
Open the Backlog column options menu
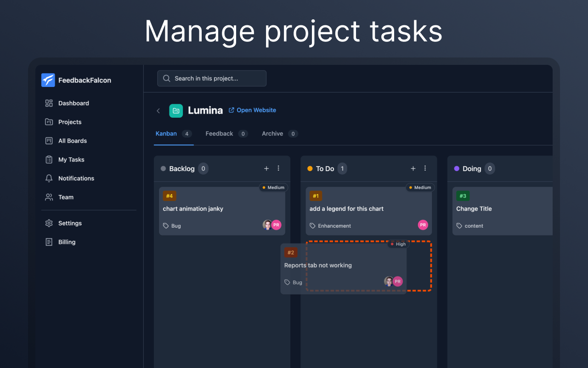click(x=278, y=168)
